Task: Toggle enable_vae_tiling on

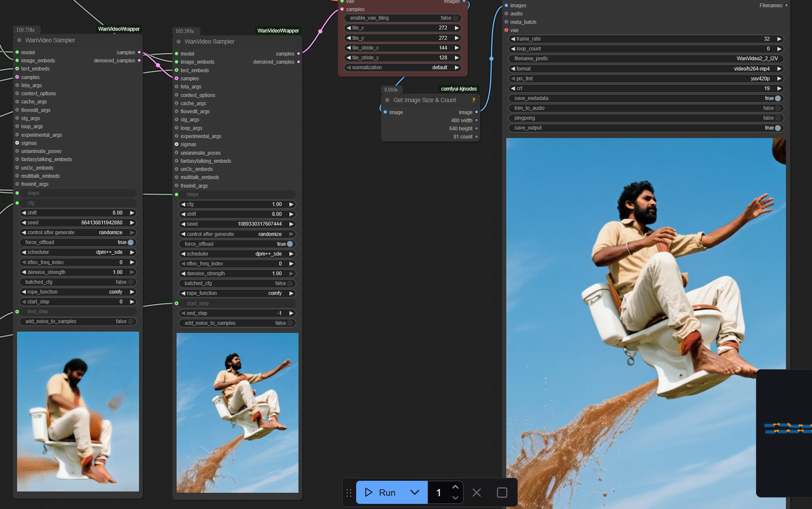Action: coord(455,18)
